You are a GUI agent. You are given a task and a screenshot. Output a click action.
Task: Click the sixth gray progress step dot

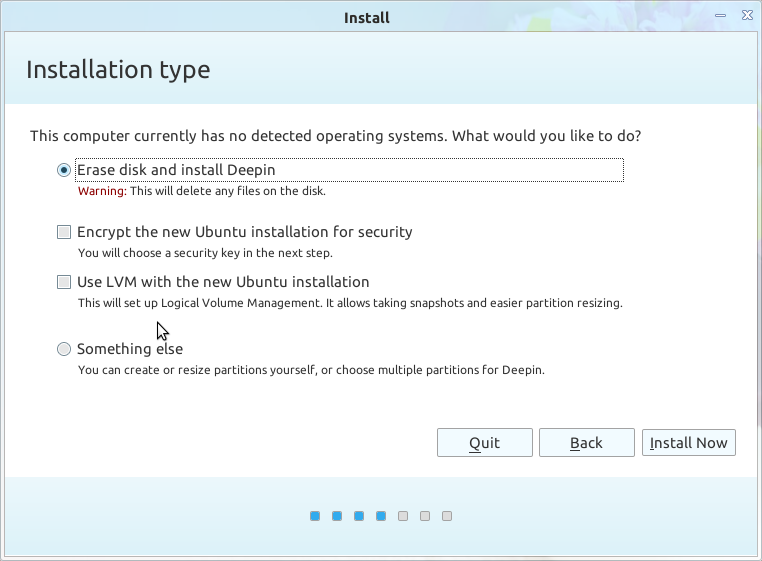pos(425,516)
